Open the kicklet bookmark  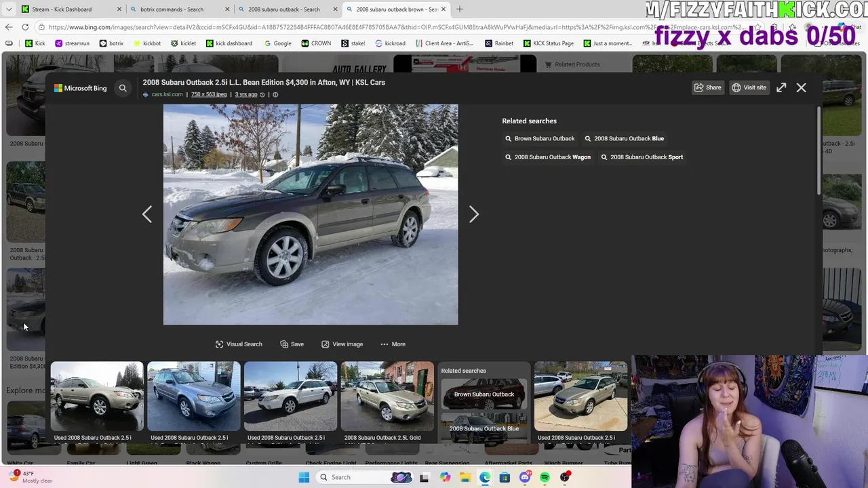(184, 43)
